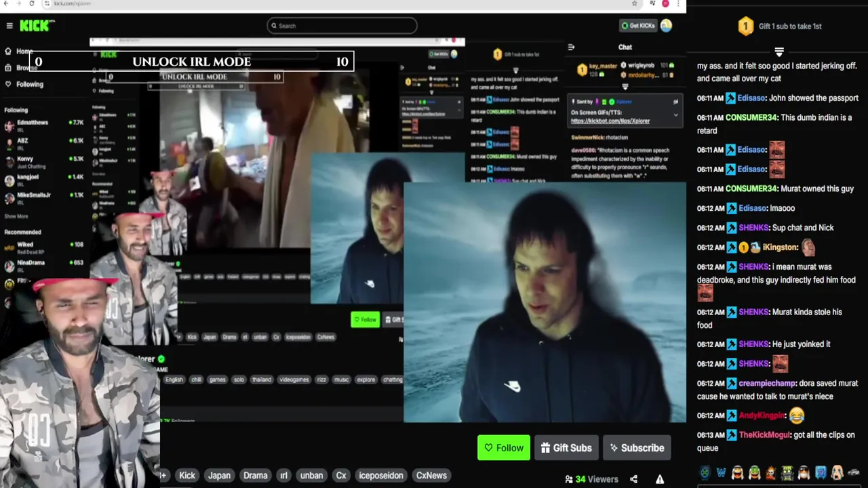Image resolution: width=868 pixels, height=488 pixels.
Task: Click Gift 1 sub to take 1st text
Action: (790, 26)
